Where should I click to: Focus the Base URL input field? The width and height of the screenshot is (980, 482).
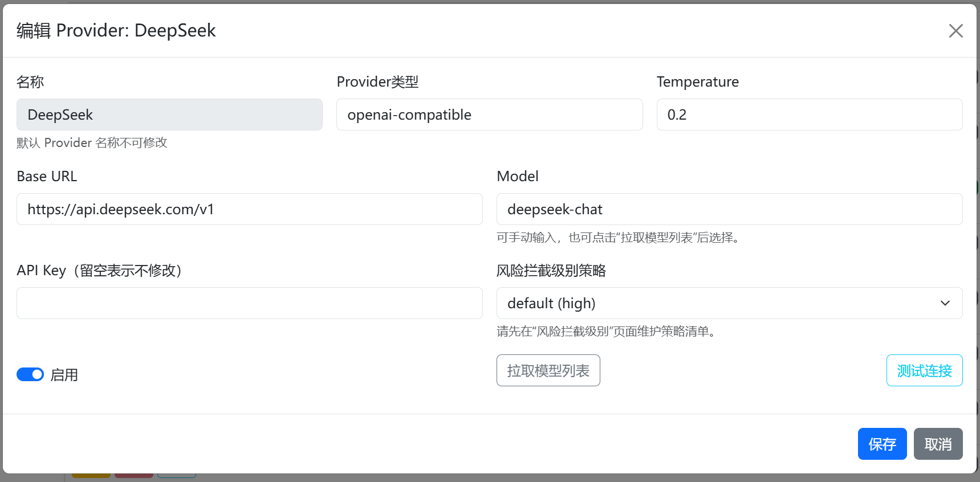[249, 209]
